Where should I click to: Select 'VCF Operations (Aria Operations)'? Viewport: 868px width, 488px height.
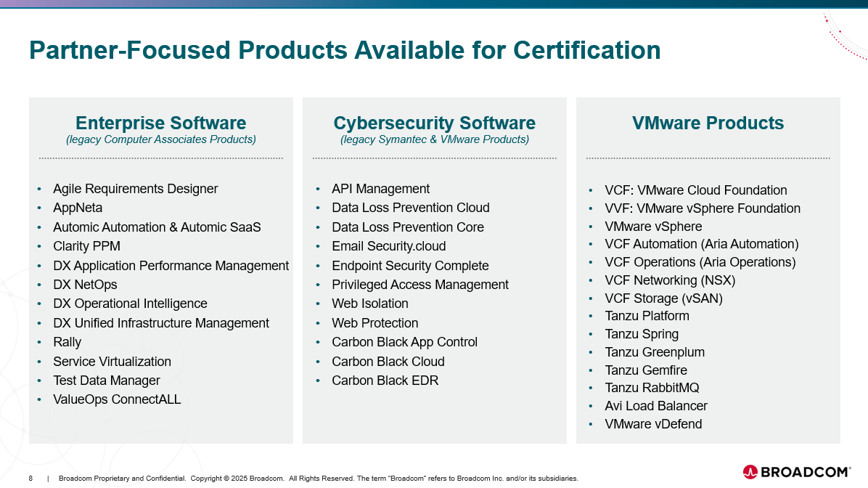tap(700, 262)
